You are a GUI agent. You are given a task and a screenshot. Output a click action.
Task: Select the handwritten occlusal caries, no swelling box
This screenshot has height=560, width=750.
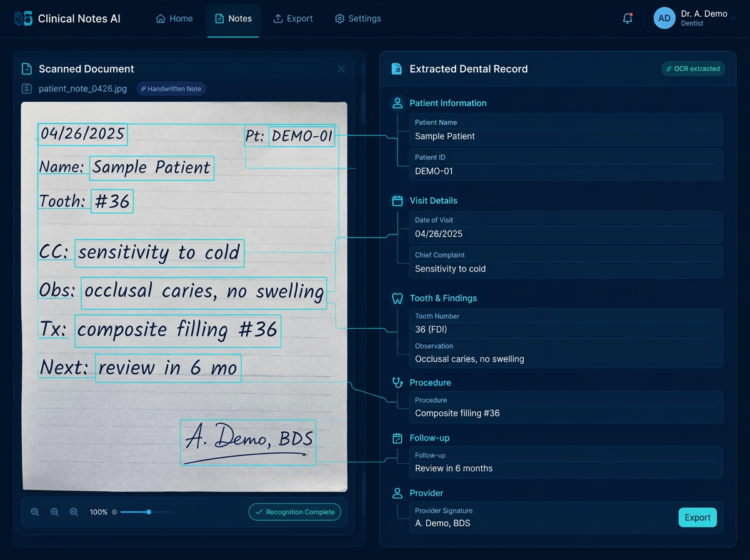coord(204,293)
